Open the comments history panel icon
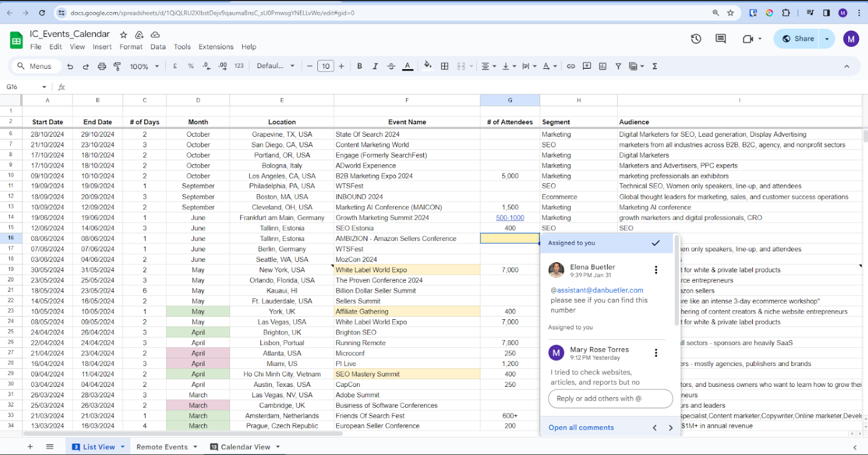 tap(721, 38)
